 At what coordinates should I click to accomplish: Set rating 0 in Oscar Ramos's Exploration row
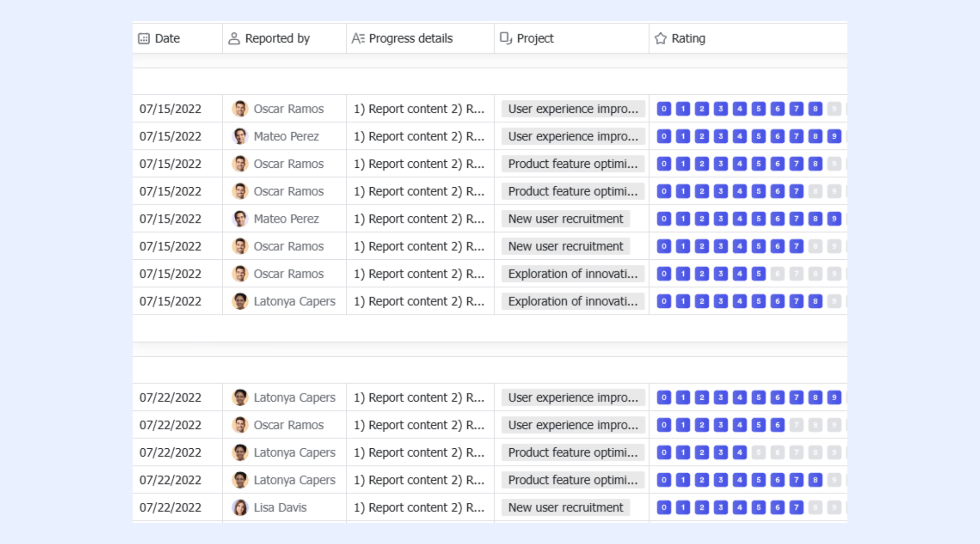[664, 273]
